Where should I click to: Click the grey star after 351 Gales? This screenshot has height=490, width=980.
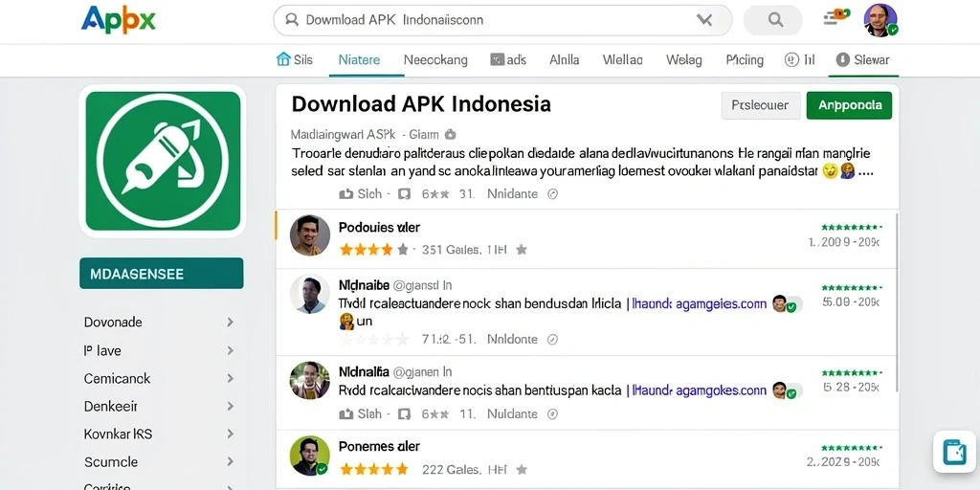522,250
